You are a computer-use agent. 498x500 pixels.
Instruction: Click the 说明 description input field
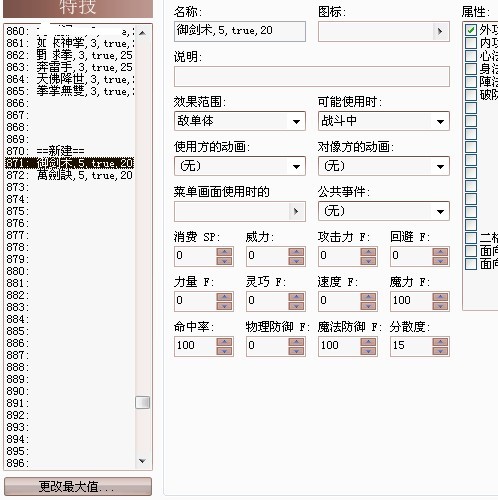pyautogui.click(x=312, y=76)
